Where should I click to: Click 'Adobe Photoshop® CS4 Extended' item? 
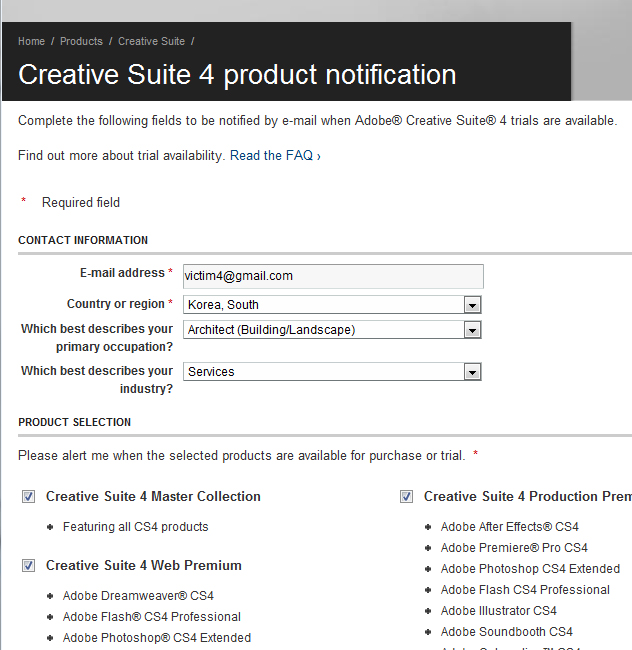click(x=157, y=638)
